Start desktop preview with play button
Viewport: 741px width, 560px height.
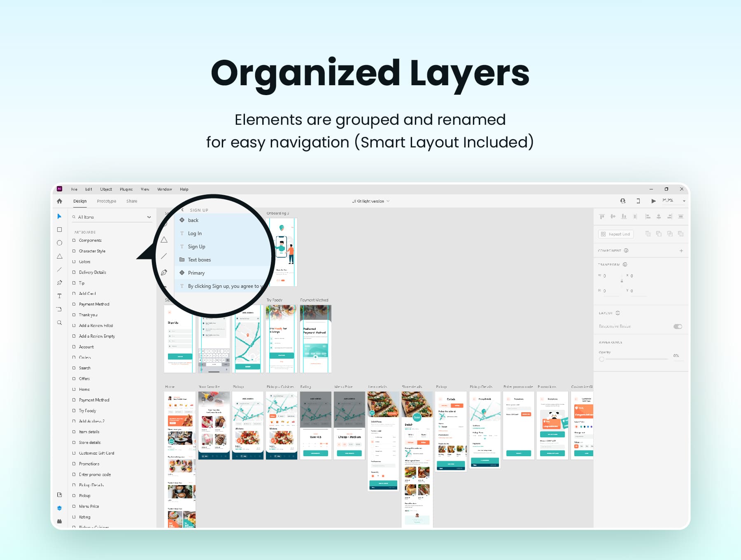653,201
